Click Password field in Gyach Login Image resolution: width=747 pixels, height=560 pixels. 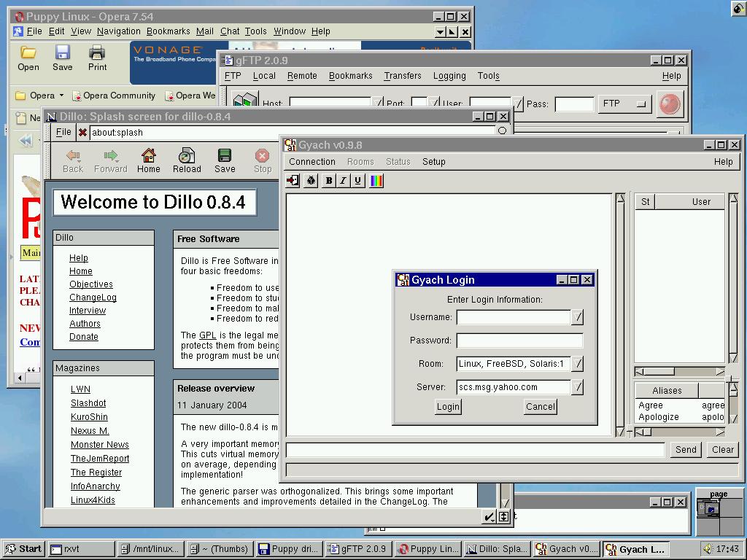tap(519, 341)
